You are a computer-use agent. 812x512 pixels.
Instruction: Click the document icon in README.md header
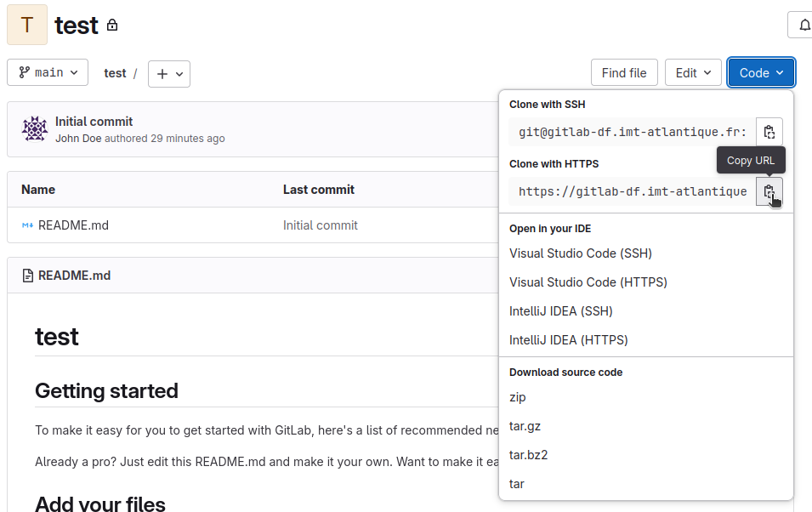(25, 275)
